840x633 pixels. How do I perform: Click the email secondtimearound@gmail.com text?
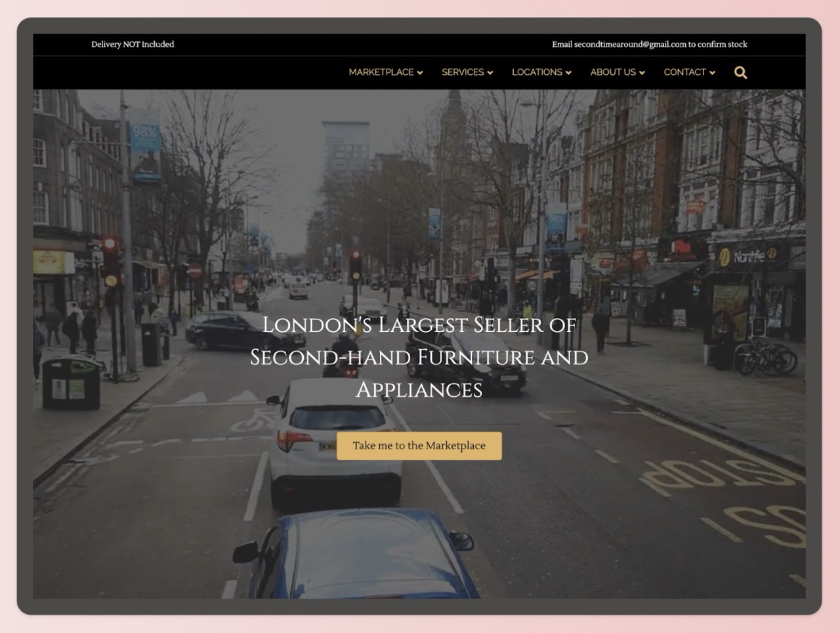click(x=630, y=45)
